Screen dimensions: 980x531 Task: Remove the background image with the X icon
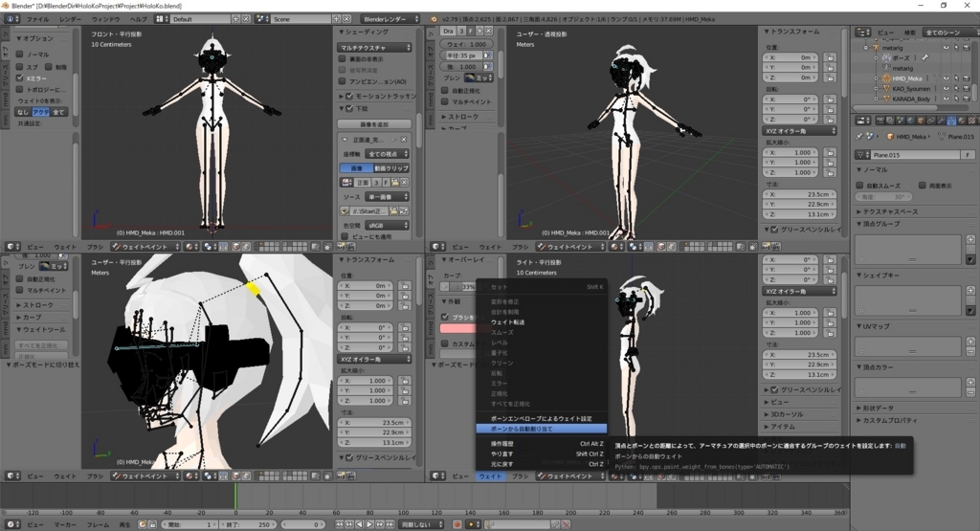coord(403,140)
